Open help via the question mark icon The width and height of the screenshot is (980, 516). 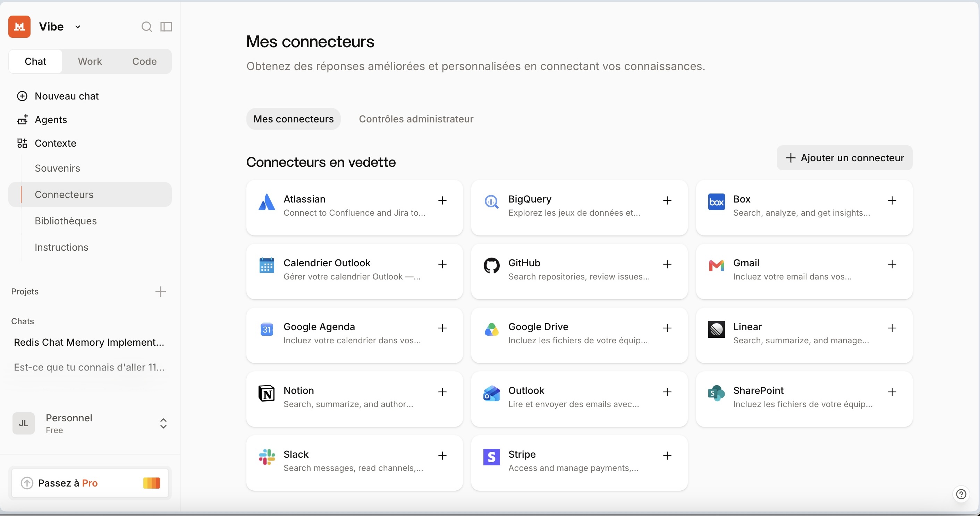point(961,494)
